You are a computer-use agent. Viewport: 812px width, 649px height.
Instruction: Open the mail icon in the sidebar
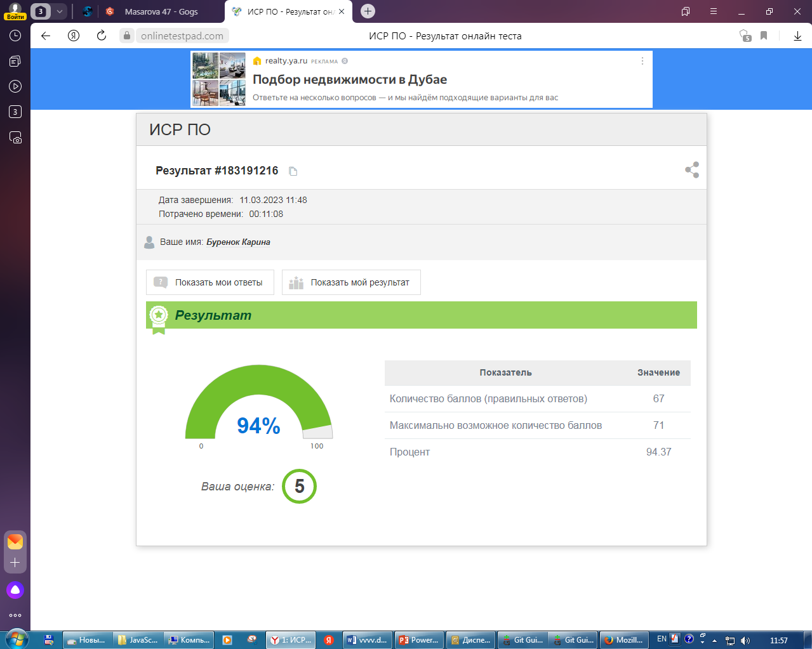pos(15,541)
